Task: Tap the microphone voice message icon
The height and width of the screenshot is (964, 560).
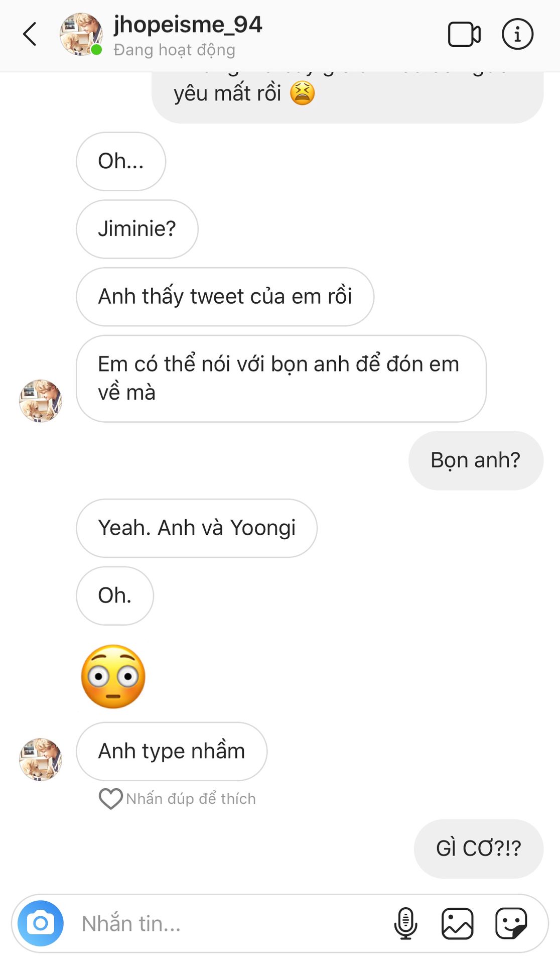Action: click(405, 923)
